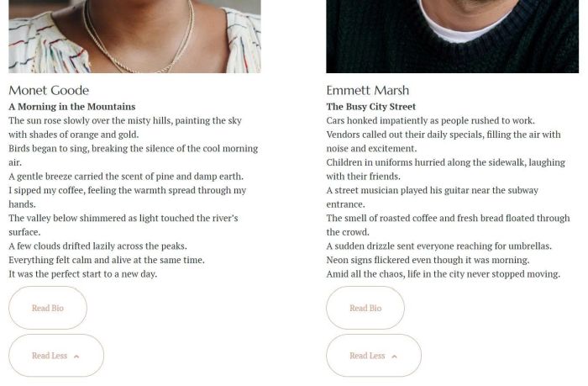This screenshot has width=588, height=386.
Task: Click the sentence about a gentle breeze
Action: pyautogui.click(x=126, y=176)
